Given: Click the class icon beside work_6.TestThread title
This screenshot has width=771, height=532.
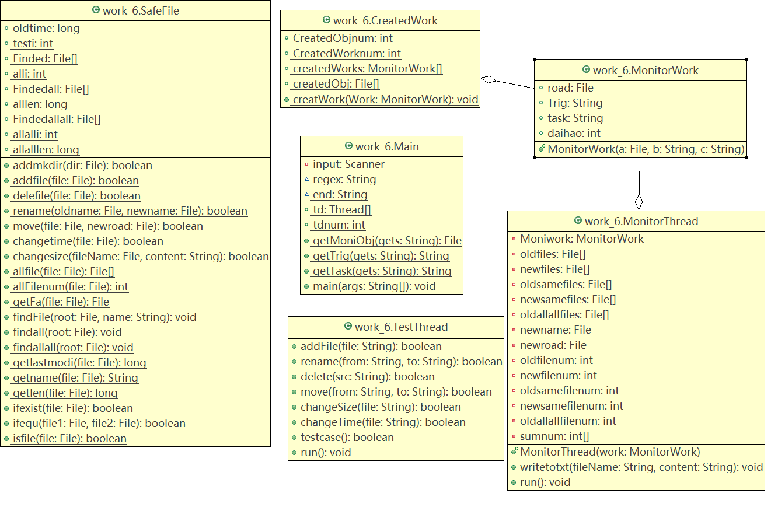Looking at the screenshot, I should pos(348,326).
